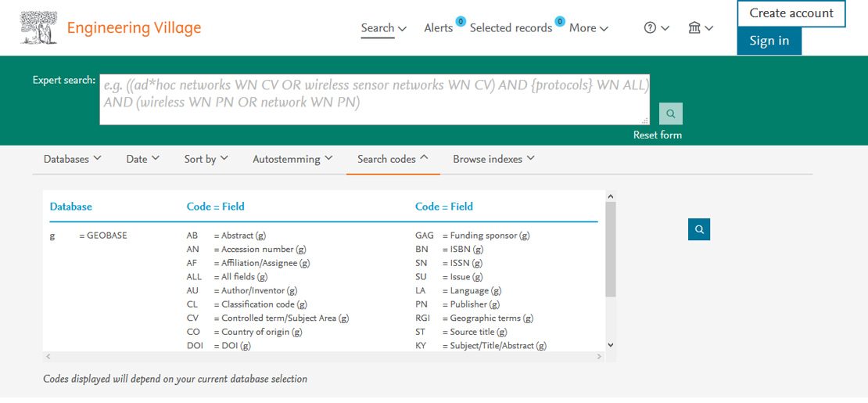Click inside the Expert search text box
The image size is (868, 403).
(x=375, y=99)
